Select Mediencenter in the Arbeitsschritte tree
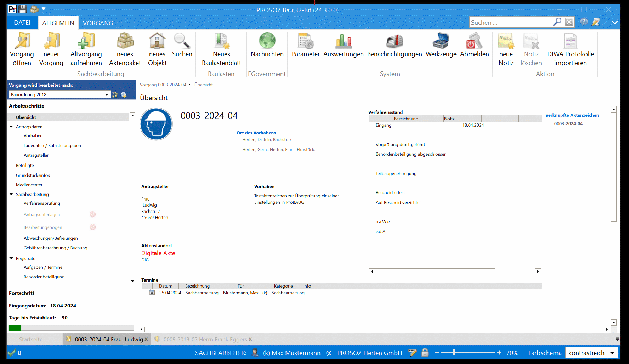 29,185
